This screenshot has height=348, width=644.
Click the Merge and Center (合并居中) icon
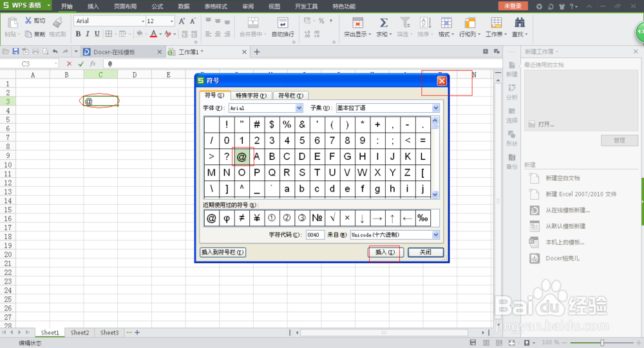253,23
